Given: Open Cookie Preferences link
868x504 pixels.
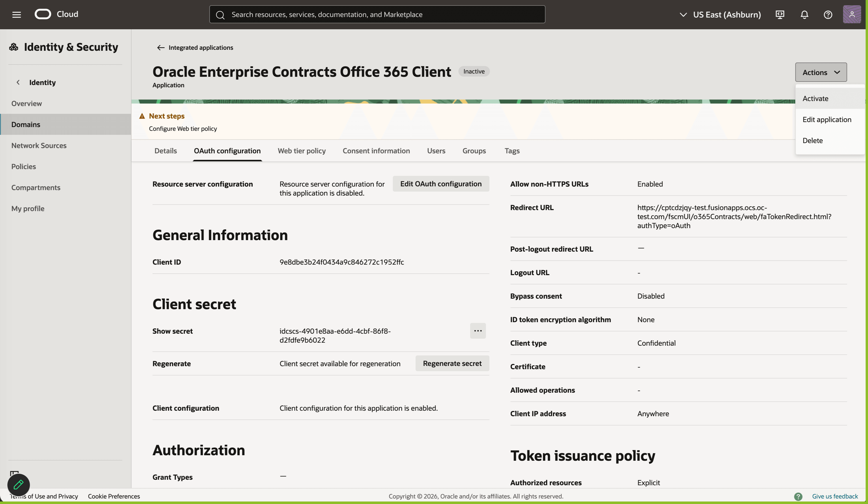Looking at the screenshot, I should pyautogui.click(x=114, y=496).
